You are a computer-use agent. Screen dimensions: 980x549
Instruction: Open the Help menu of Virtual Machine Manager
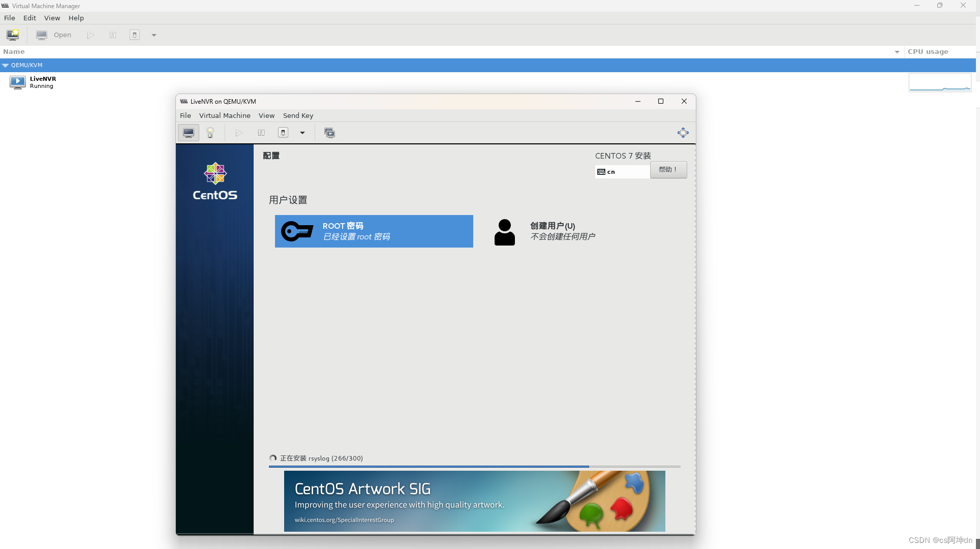(76, 18)
